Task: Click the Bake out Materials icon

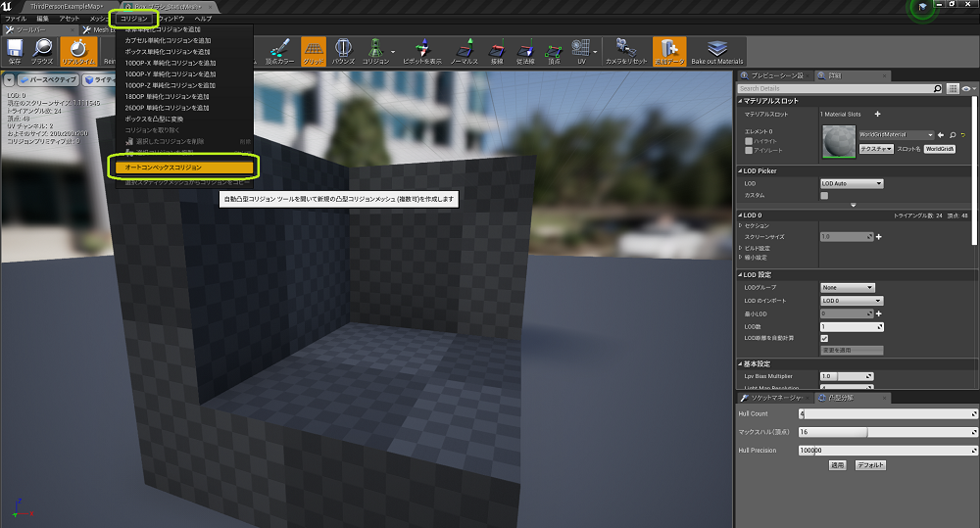Action: tap(717, 51)
